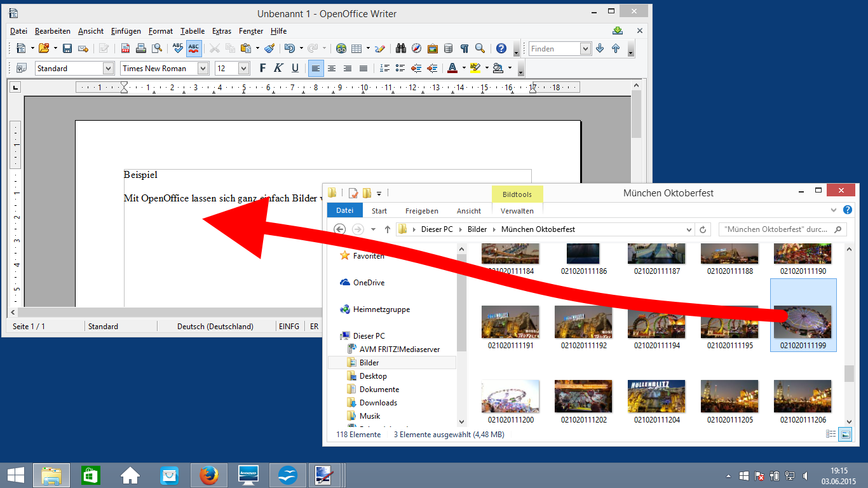Select the 021020111204 Höllenblitz photo thumbnail
The height and width of the screenshot is (488, 868).
pyautogui.click(x=656, y=397)
